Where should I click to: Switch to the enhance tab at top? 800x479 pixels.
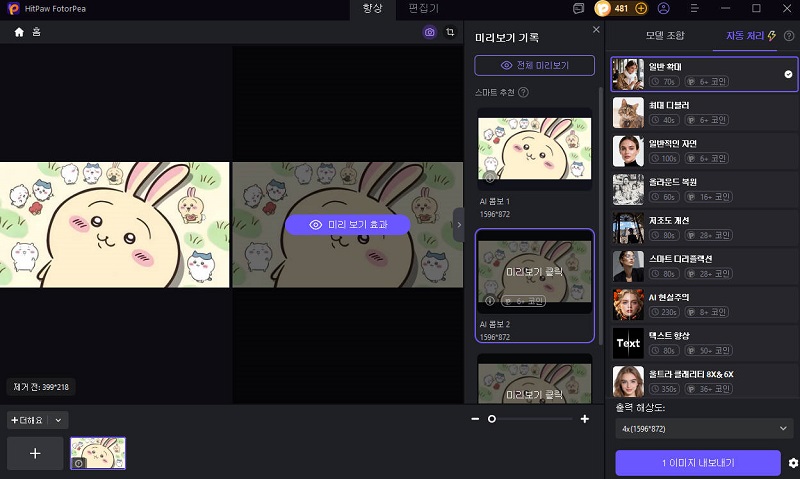[x=372, y=9]
